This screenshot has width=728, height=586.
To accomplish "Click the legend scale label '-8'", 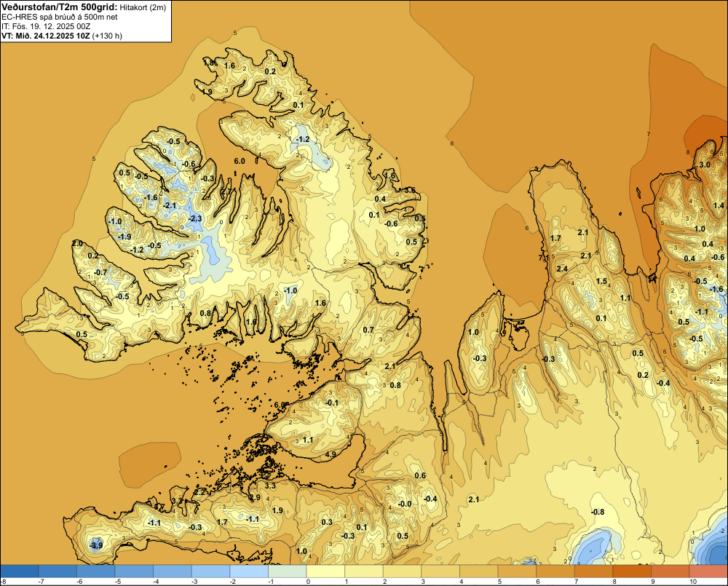I will pos(3,582).
